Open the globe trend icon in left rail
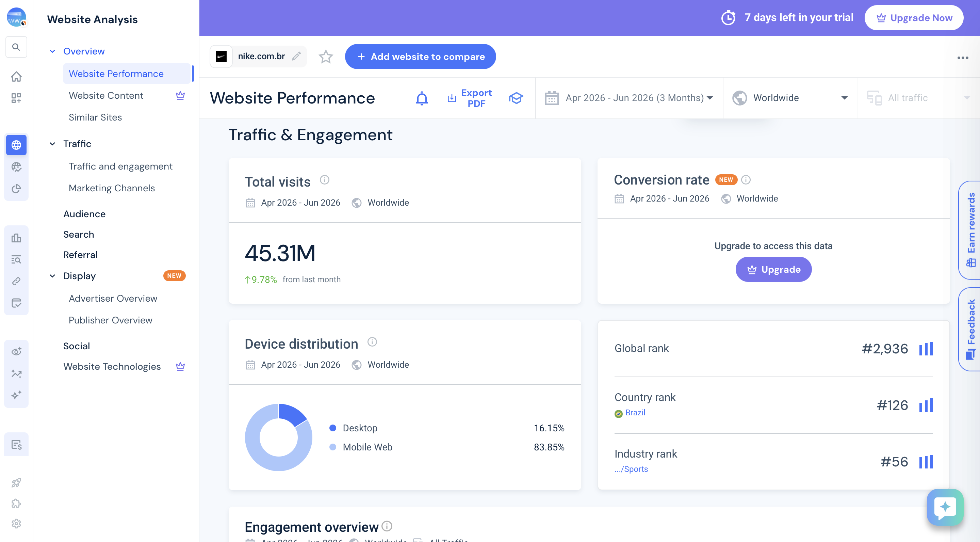Image resolution: width=980 pixels, height=542 pixels. (x=16, y=167)
